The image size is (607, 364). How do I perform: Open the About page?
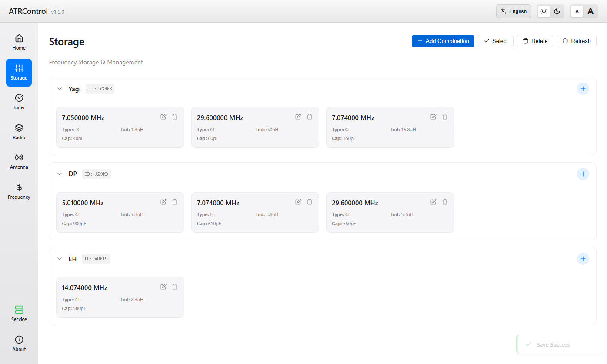pos(19,344)
